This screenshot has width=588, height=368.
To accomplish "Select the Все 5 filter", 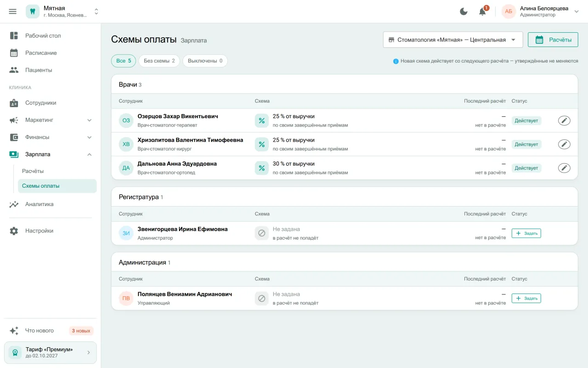I will click(124, 61).
